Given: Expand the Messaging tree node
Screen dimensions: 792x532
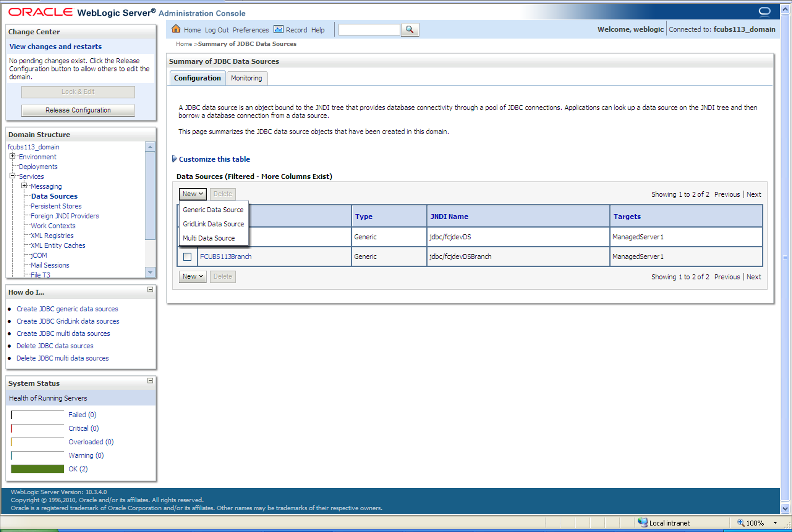Looking at the screenshot, I should tap(24, 185).
